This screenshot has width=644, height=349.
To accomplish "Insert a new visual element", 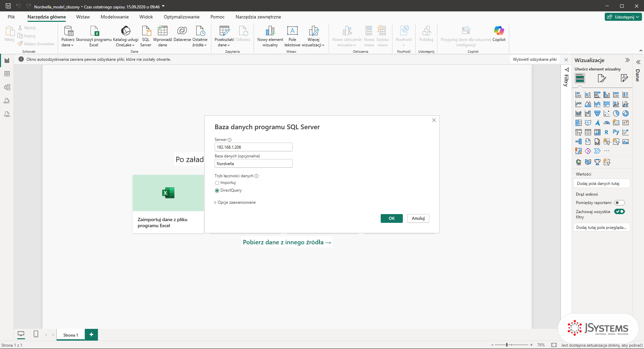I will click(x=270, y=36).
